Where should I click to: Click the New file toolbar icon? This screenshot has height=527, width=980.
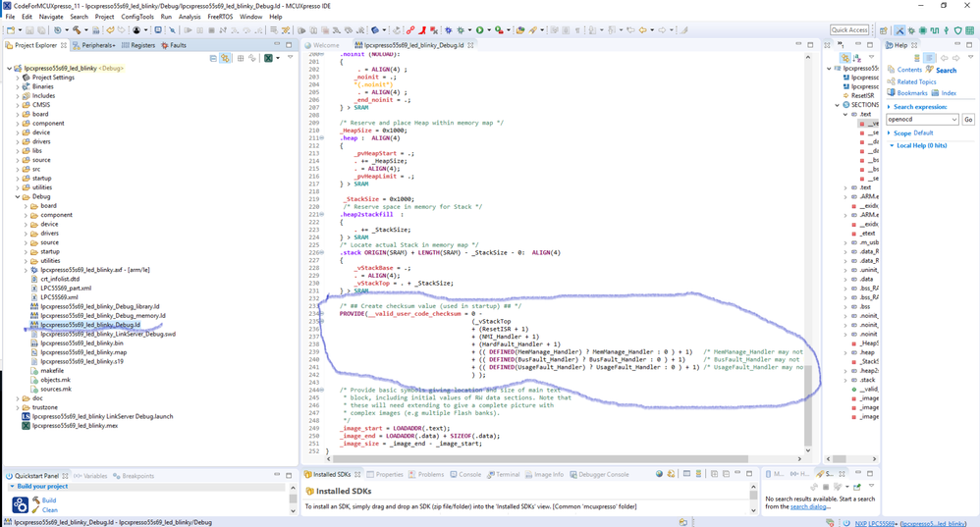pyautogui.click(x=11, y=30)
